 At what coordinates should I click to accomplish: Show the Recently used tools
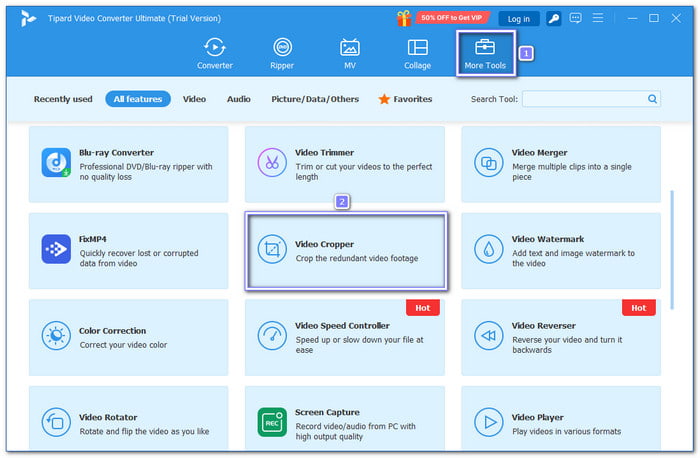tap(63, 99)
